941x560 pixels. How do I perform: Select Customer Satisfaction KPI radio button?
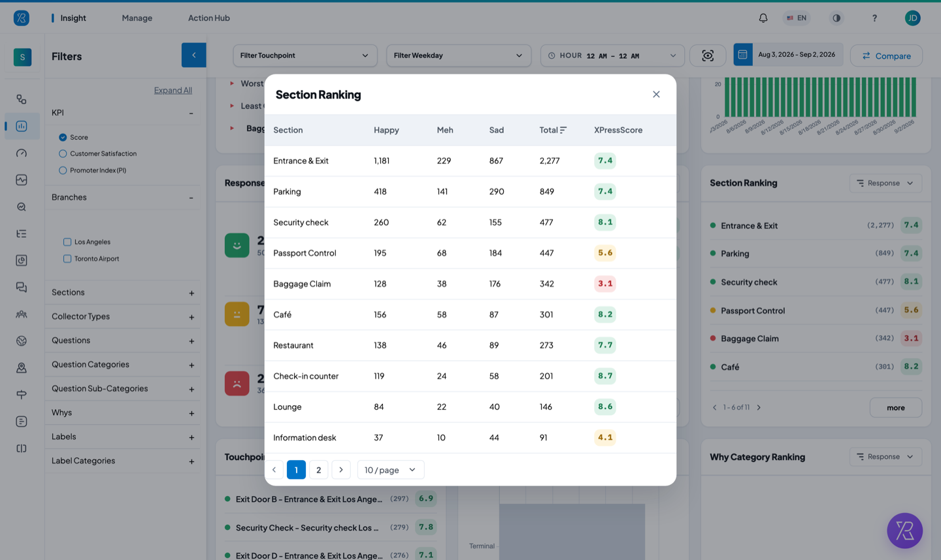pyautogui.click(x=63, y=154)
